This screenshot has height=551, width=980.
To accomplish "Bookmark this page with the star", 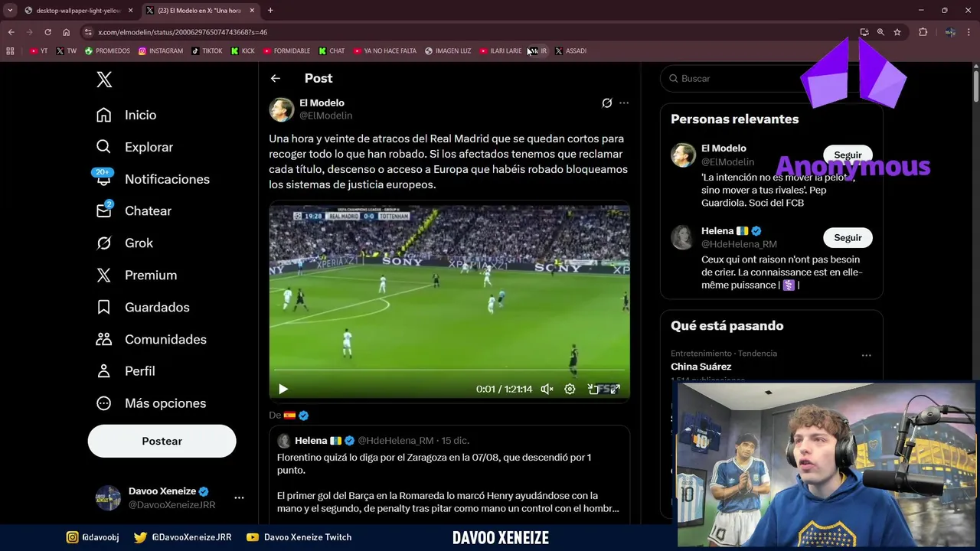I will coord(897,32).
